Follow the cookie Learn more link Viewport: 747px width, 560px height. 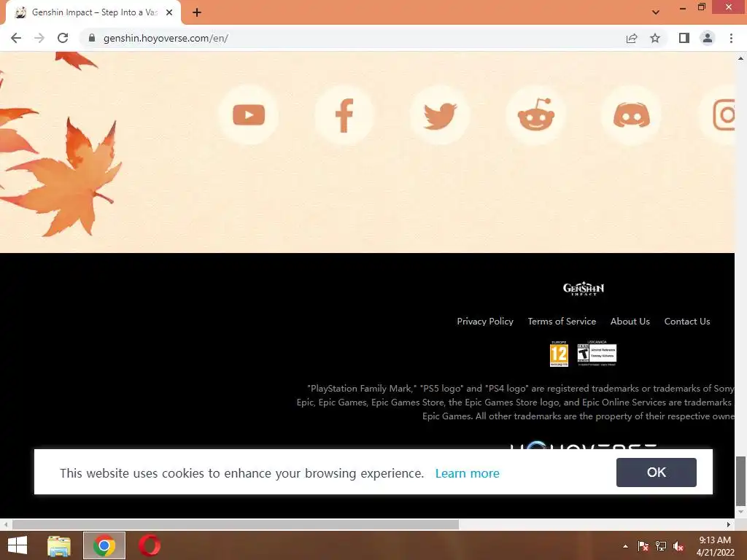coord(467,473)
